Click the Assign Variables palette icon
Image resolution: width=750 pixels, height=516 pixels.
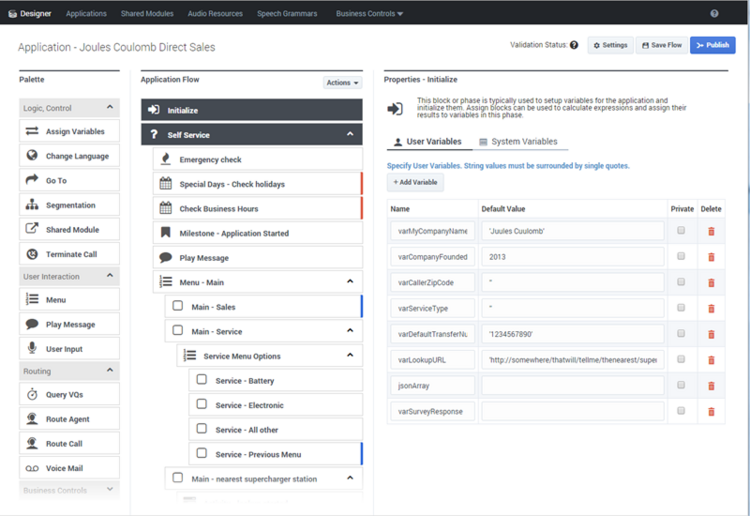tap(32, 131)
